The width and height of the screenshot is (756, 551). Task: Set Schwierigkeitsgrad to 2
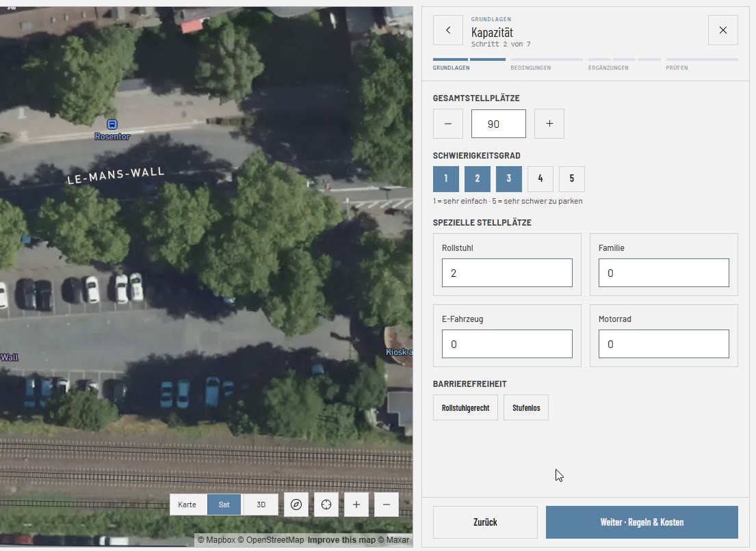pyautogui.click(x=478, y=178)
